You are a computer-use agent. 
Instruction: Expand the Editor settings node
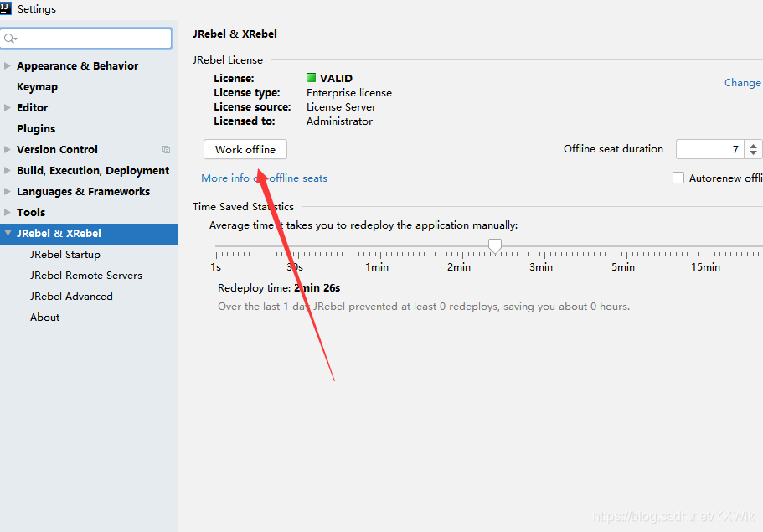(x=8, y=107)
